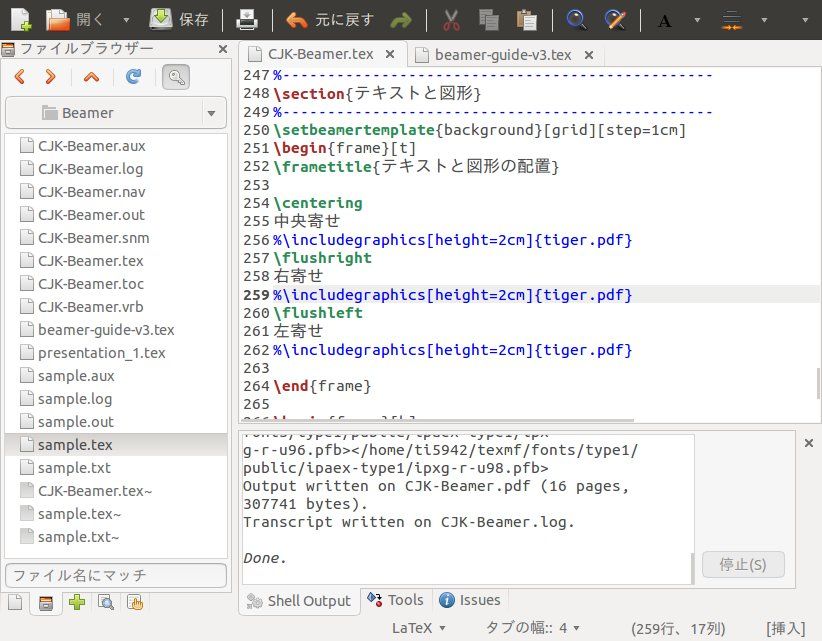Open find and replace icon

pyautogui.click(x=614, y=20)
